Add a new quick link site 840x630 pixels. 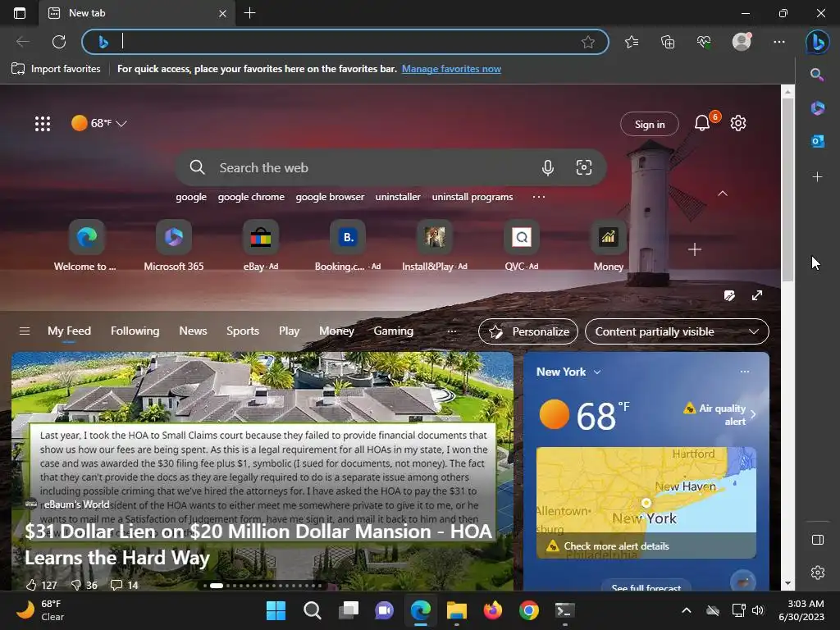(694, 249)
